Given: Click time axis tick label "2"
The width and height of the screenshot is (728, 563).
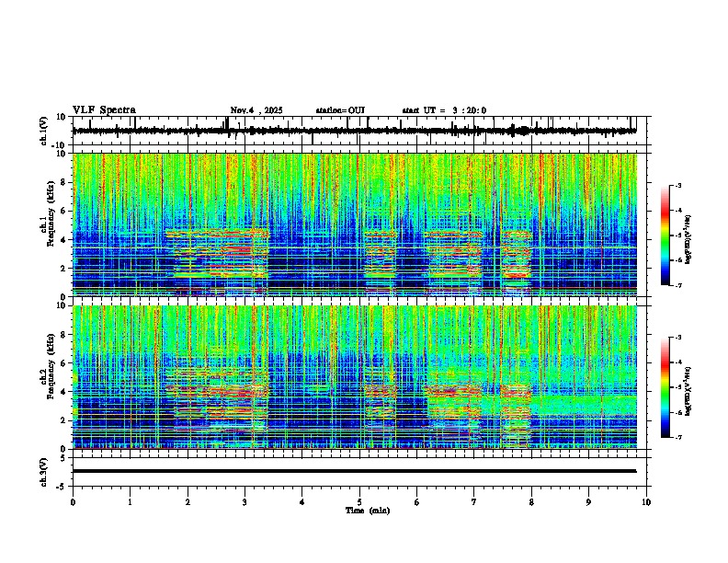Looking at the screenshot, I should 188,502.
